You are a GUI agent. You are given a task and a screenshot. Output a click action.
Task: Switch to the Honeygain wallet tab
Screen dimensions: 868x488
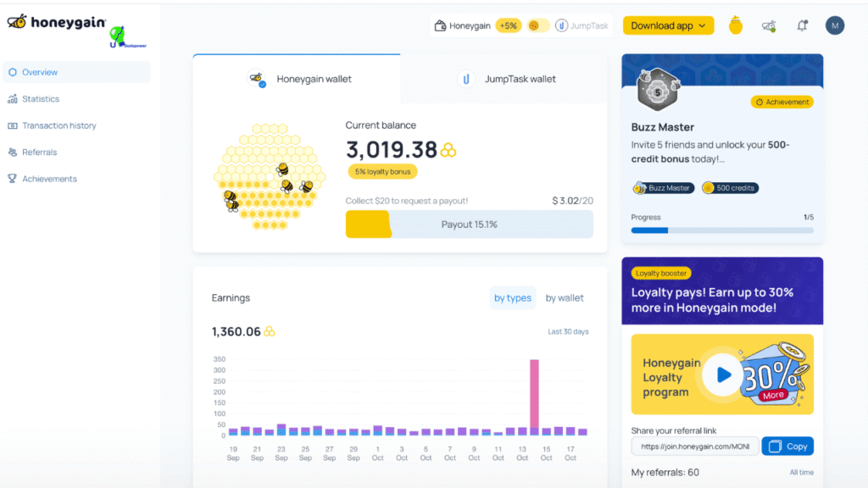297,79
